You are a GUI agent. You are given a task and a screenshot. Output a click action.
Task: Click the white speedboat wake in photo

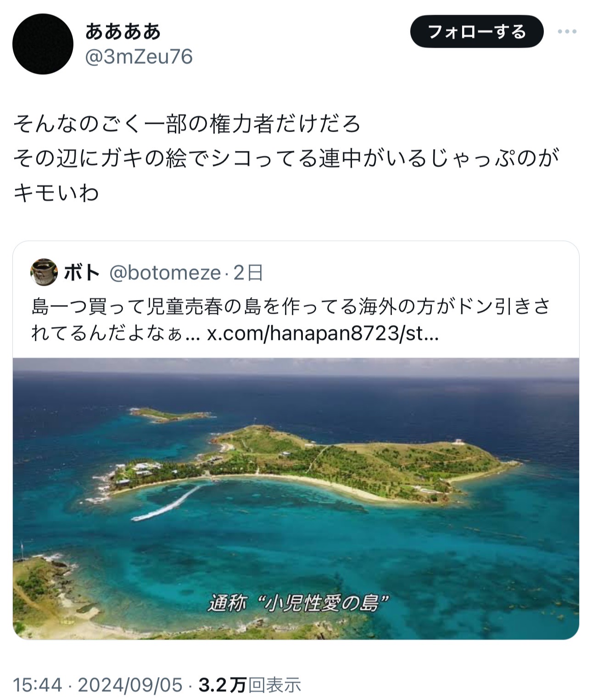167,504
